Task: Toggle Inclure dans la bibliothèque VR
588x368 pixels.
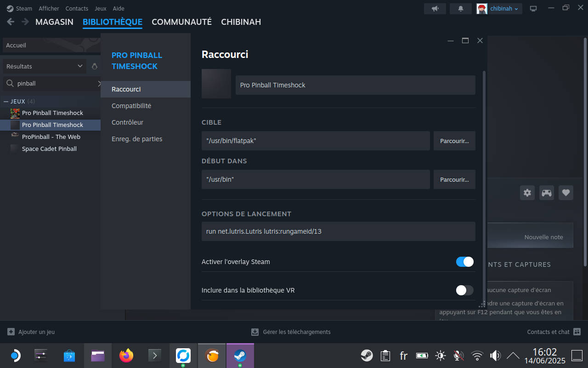Action: click(464, 290)
